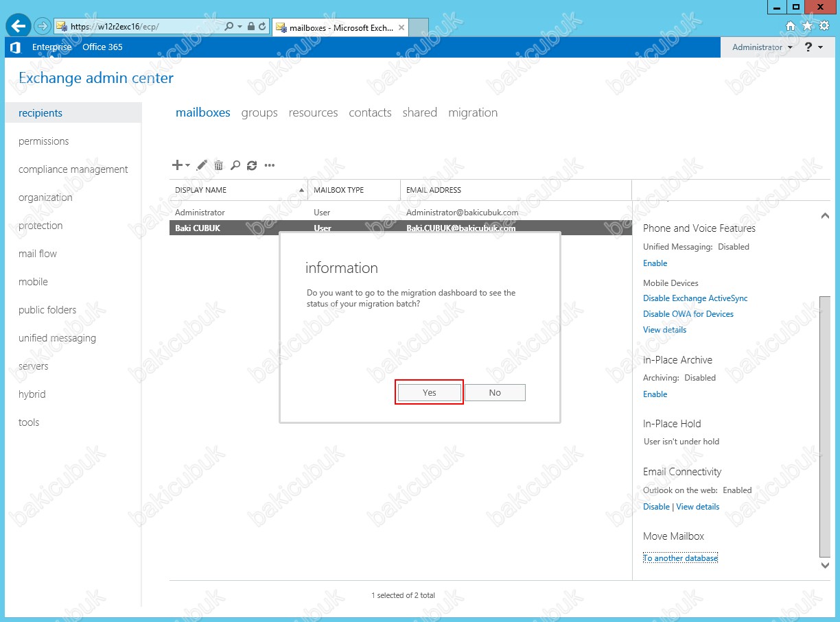Open browser Tools gear icon
The height and width of the screenshot is (622, 840).
[824, 26]
